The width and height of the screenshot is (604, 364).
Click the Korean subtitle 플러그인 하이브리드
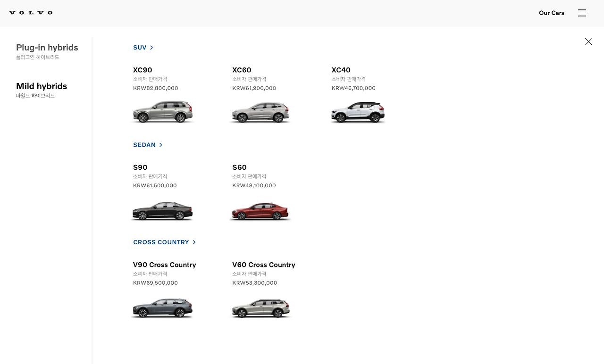pyautogui.click(x=38, y=57)
